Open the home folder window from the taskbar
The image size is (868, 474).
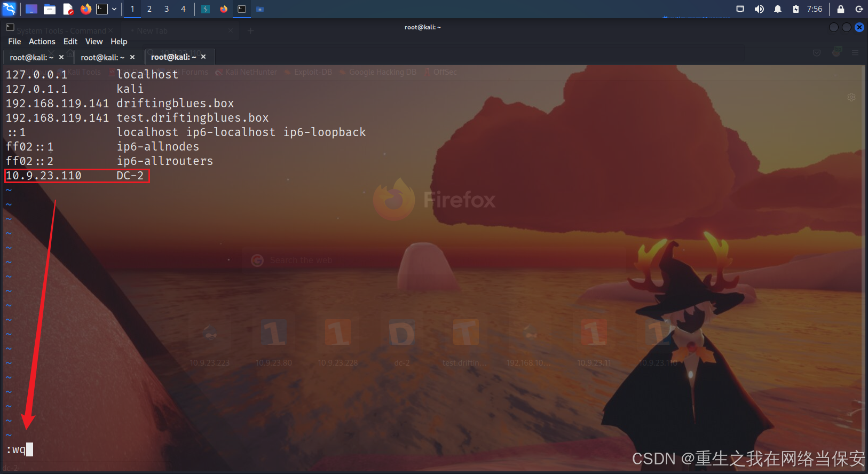pos(260,9)
